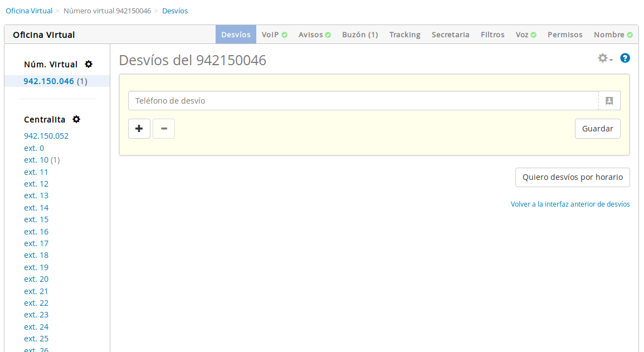Switch to the VoIP tab

274,35
